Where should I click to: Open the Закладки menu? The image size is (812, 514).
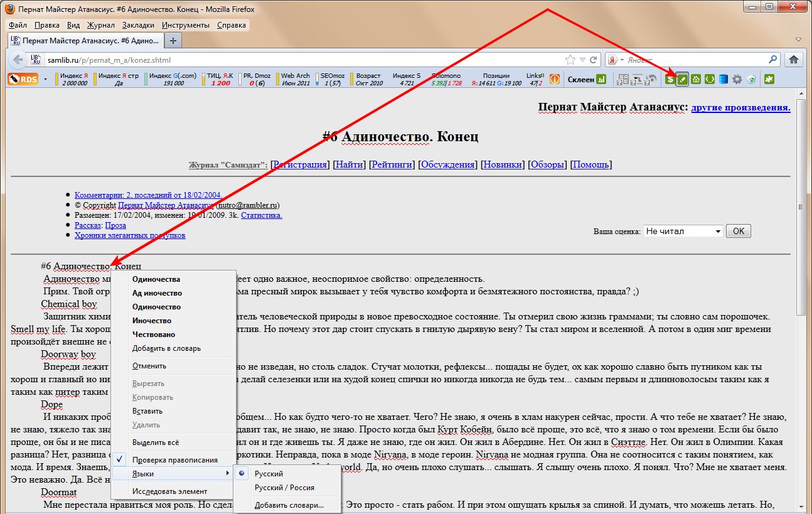(138, 25)
